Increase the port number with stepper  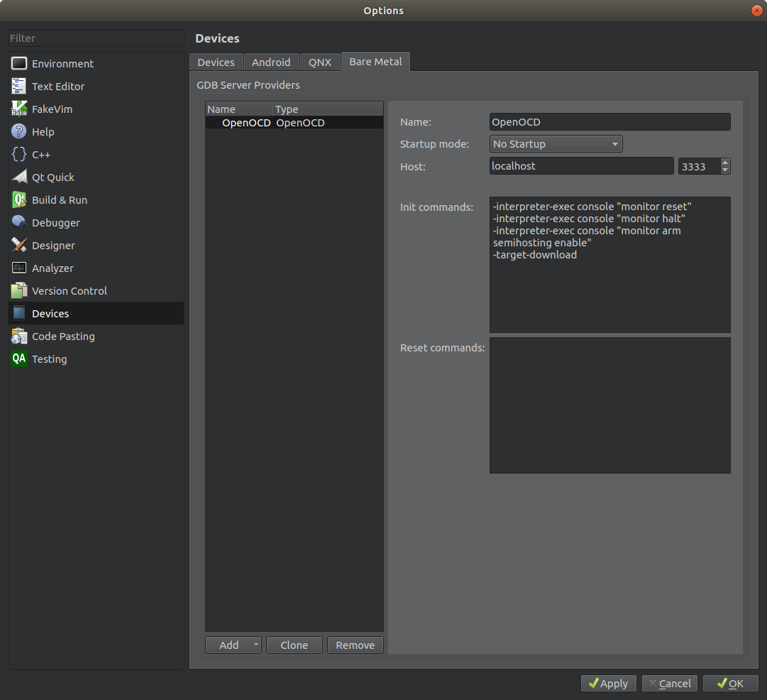pyautogui.click(x=724, y=163)
